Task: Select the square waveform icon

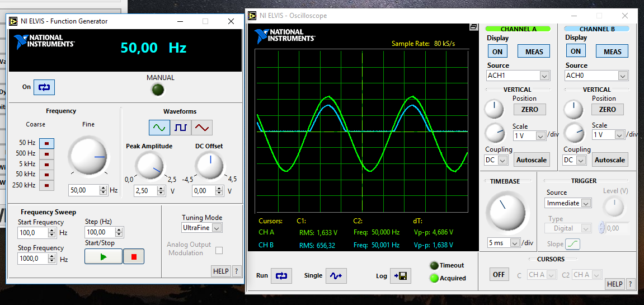Action: pyautogui.click(x=181, y=128)
